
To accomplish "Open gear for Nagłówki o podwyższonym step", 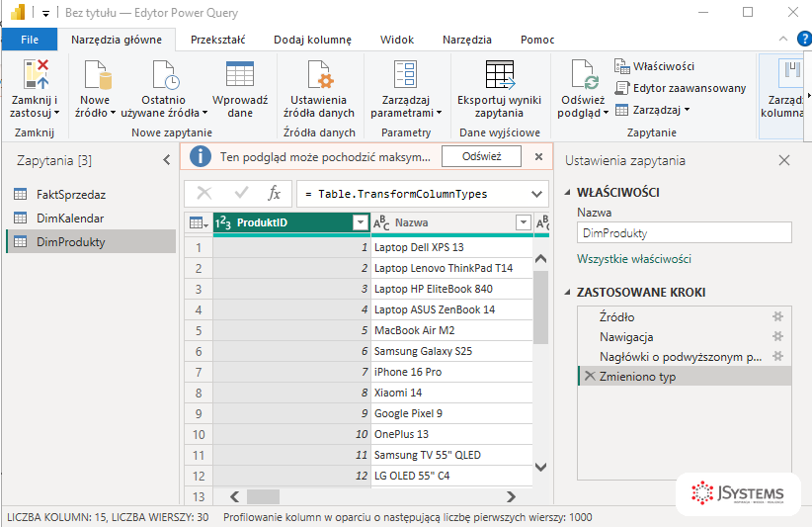I will point(777,356).
